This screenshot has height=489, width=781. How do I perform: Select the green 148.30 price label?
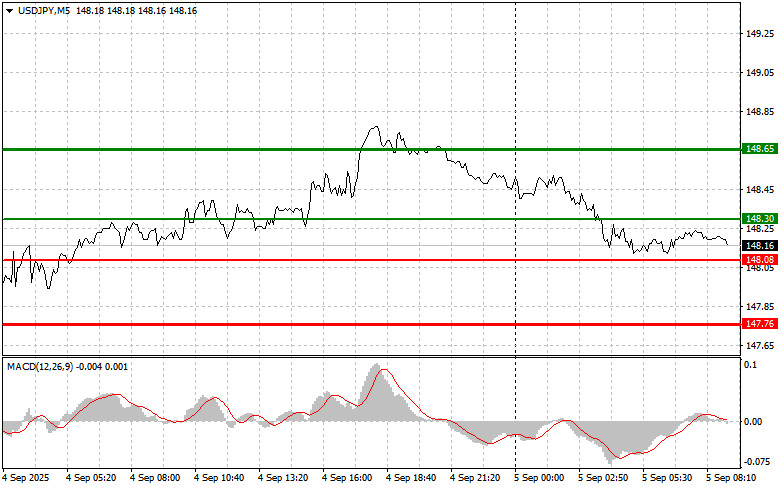pos(760,218)
